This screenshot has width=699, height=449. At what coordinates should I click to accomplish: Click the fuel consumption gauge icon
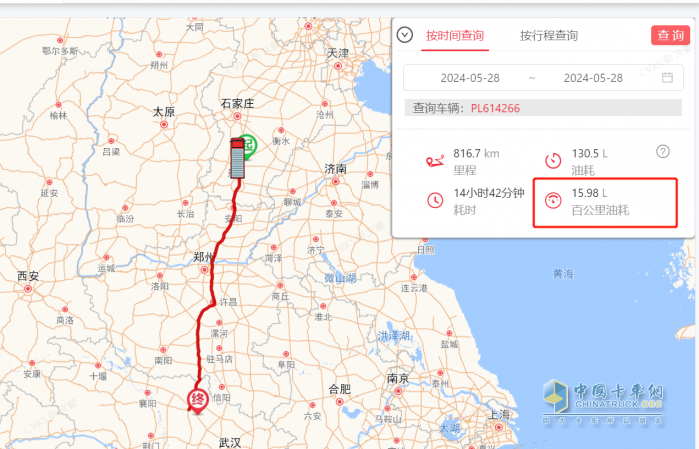point(553,161)
